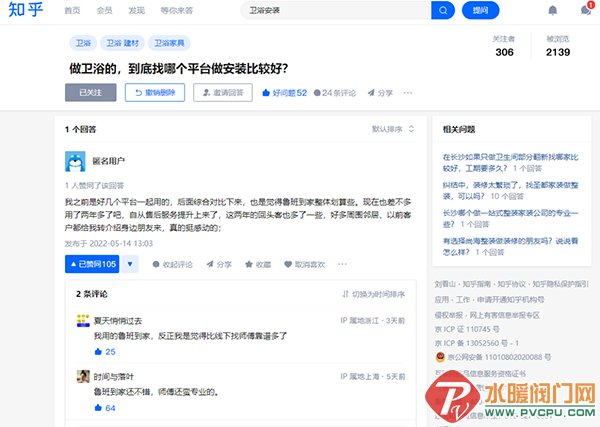Like the comment with 25 likes
This screenshot has width=600, height=427.
105,352
